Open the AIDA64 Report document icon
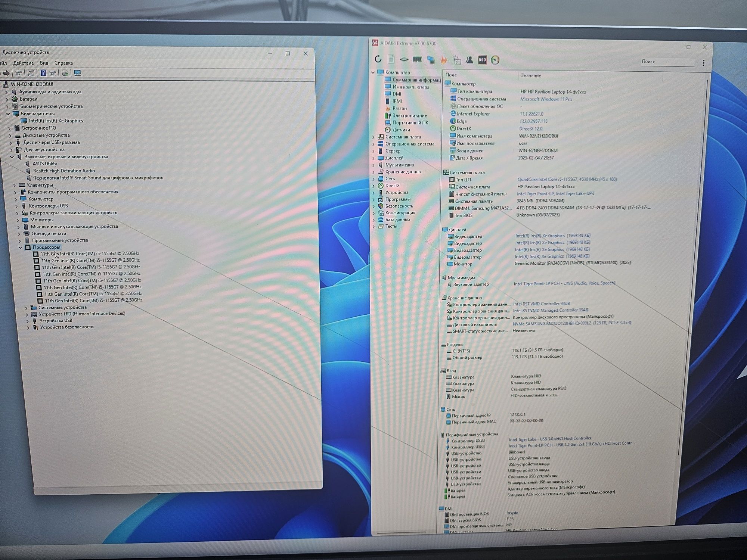The image size is (747, 560). (391, 59)
